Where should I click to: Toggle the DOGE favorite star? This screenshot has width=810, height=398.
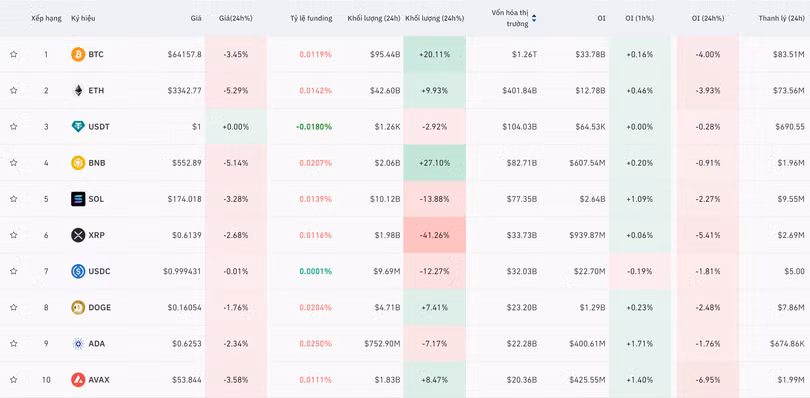[13, 308]
